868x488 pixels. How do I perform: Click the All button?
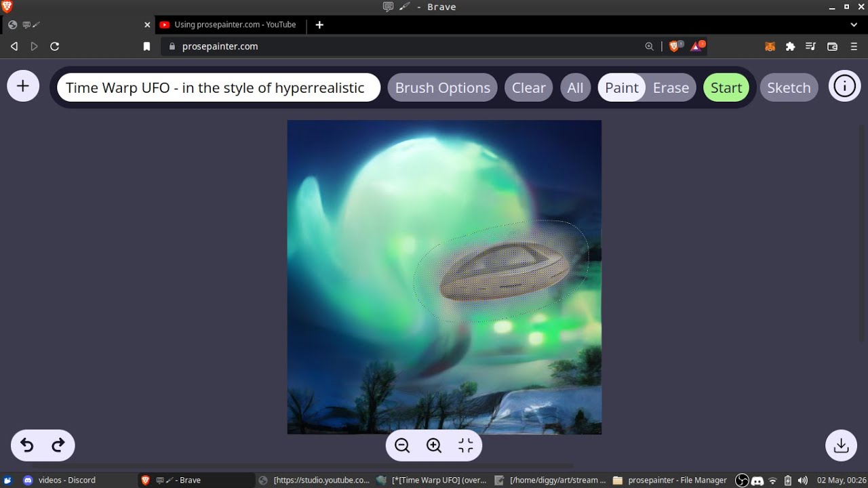click(x=576, y=87)
